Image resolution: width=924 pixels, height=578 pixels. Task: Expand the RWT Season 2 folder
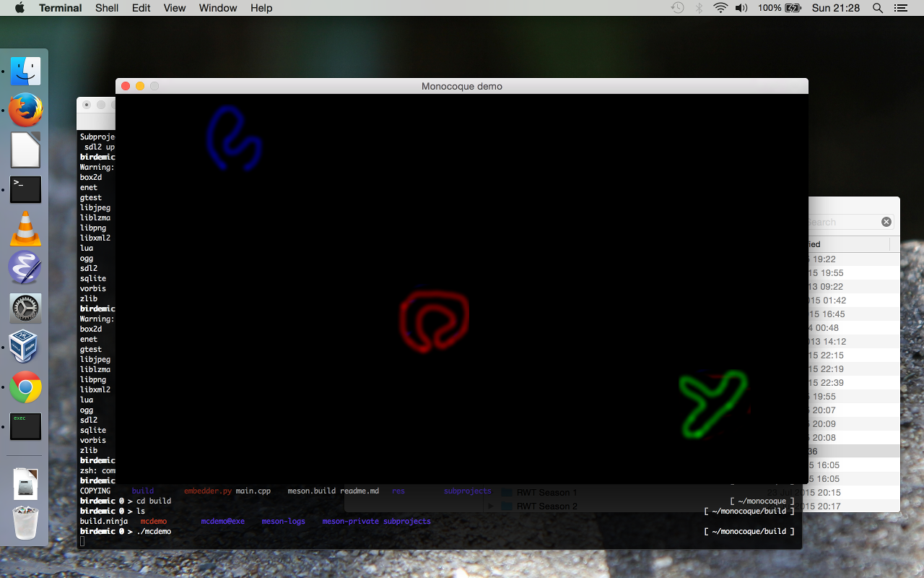[491, 506]
